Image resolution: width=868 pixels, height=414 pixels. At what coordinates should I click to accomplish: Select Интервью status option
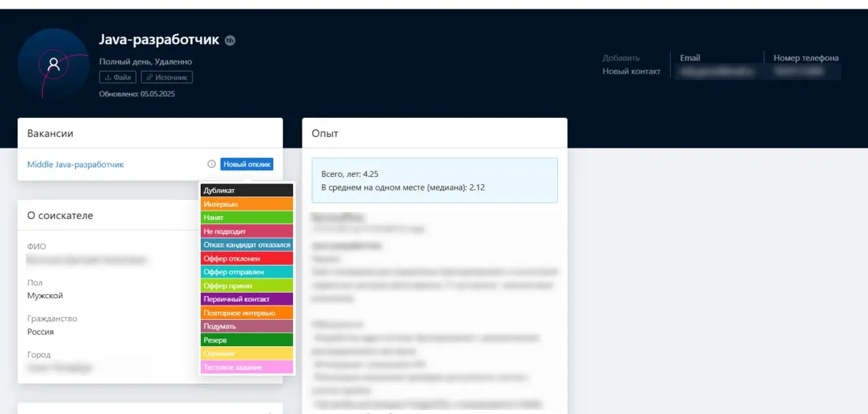click(247, 204)
